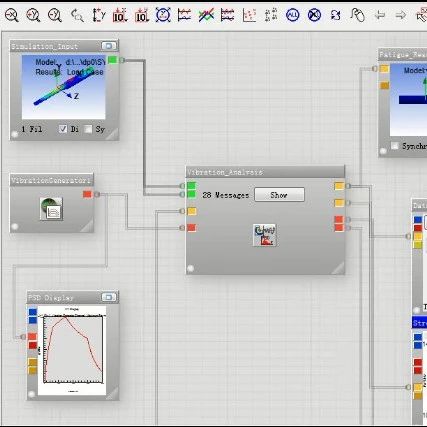Click the zoom X axis magnifier icon
Screen dimensions: 427x427
(x=12, y=15)
